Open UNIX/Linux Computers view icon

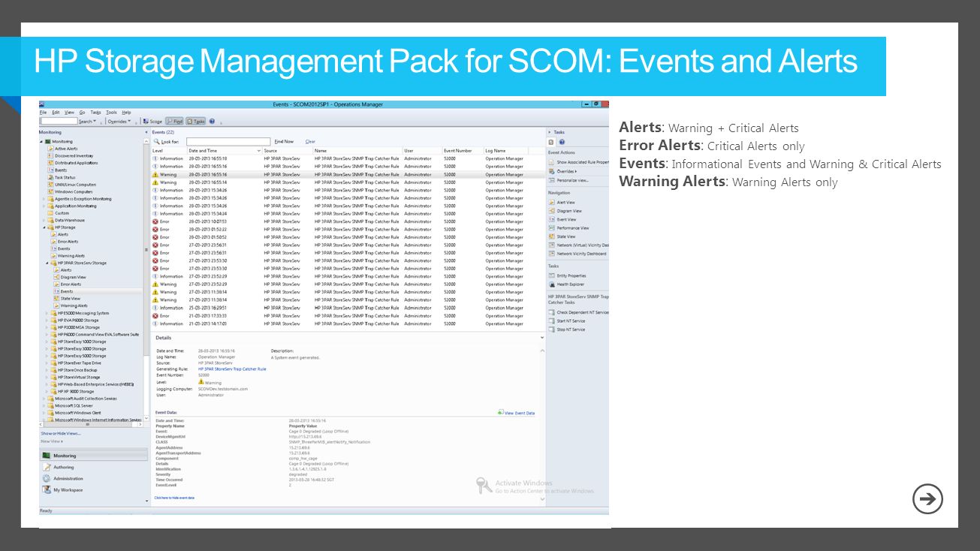[x=52, y=184]
